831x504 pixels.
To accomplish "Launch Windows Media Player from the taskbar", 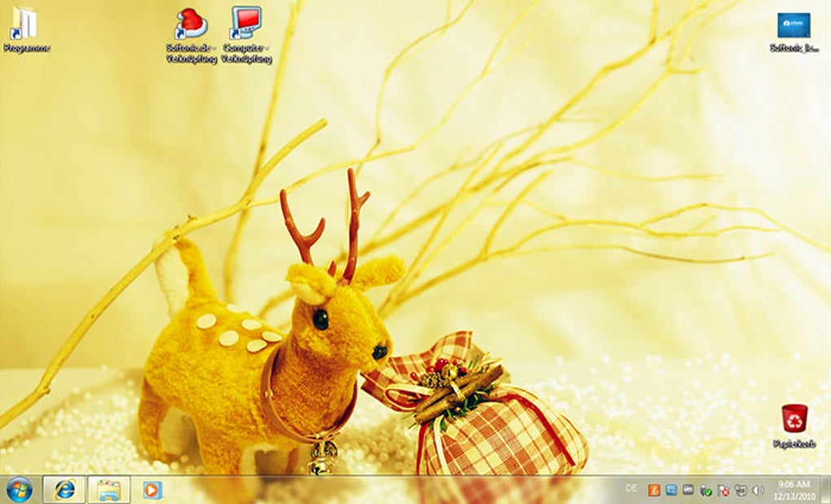I will (152, 490).
